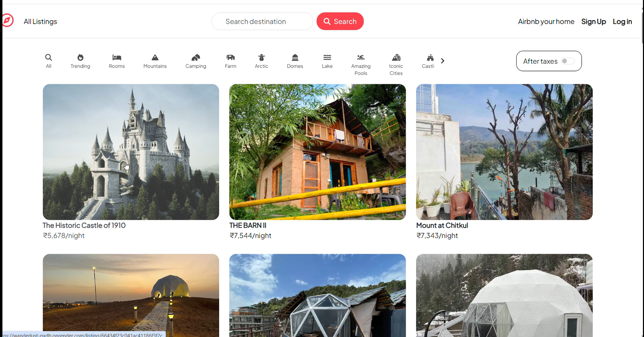Select the Castles filter icon
The height and width of the screenshot is (337, 644).
pos(430,57)
